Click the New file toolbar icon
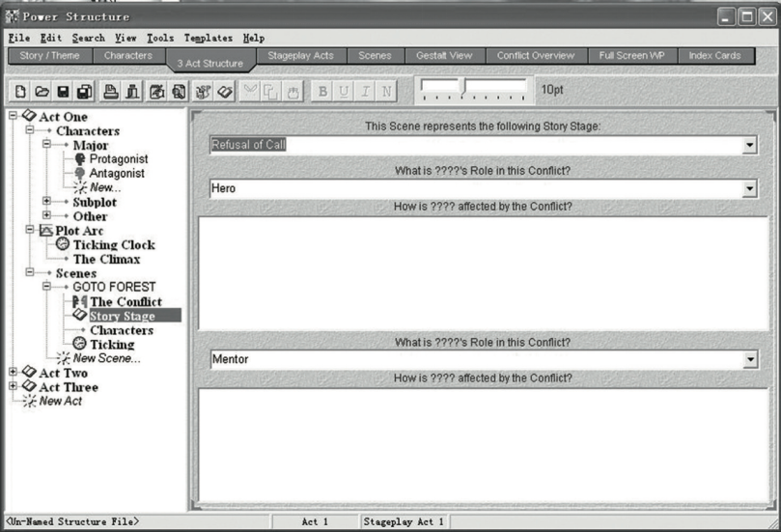Image resolution: width=781 pixels, height=532 pixels. coord(20,92)
